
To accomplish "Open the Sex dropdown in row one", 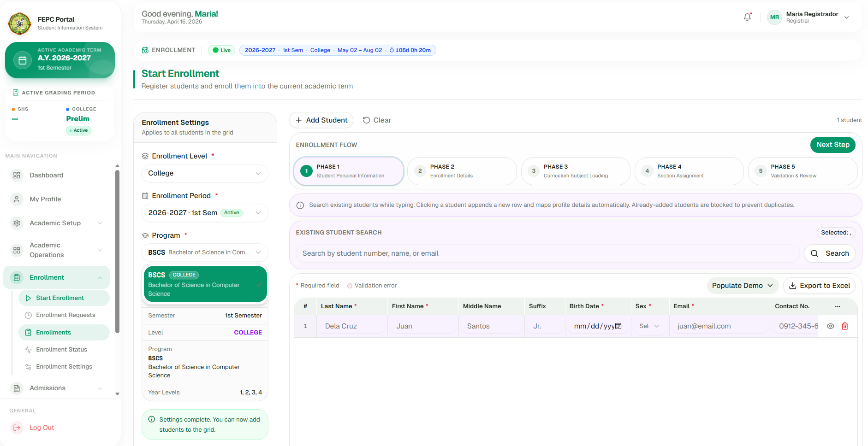I will [649, 326].
